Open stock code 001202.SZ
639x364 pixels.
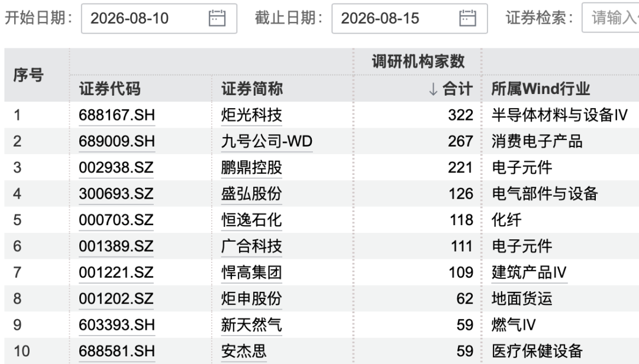(116, 299)
